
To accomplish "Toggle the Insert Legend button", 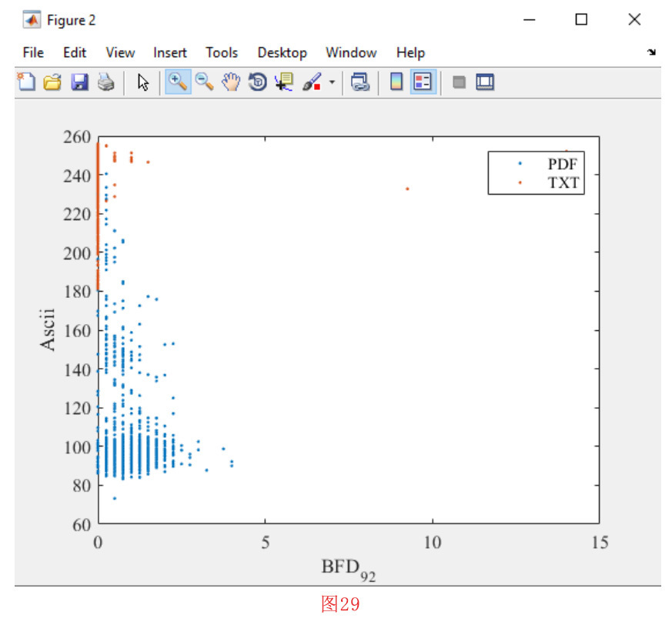I will coord(423,82).
